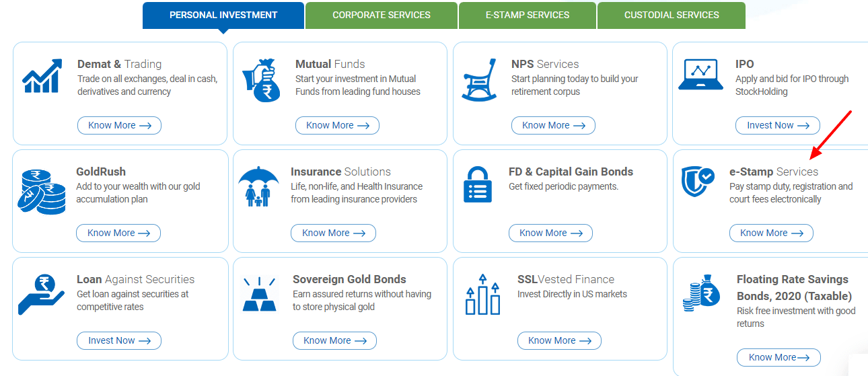Viewport: 868px width, 376px height.
Task: Click the SSLVested Finance bar chart icon
Action: (x=482, y=294)
